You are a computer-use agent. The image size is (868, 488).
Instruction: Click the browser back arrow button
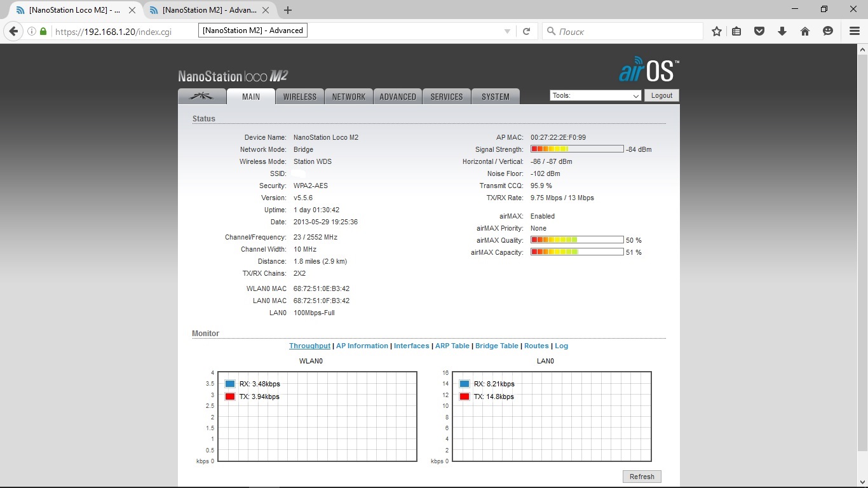pyautogui.click(x=13, y=31)
